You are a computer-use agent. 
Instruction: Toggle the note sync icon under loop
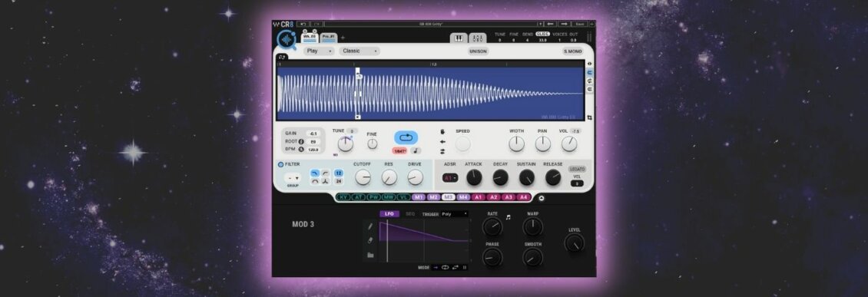click(415, 150)
